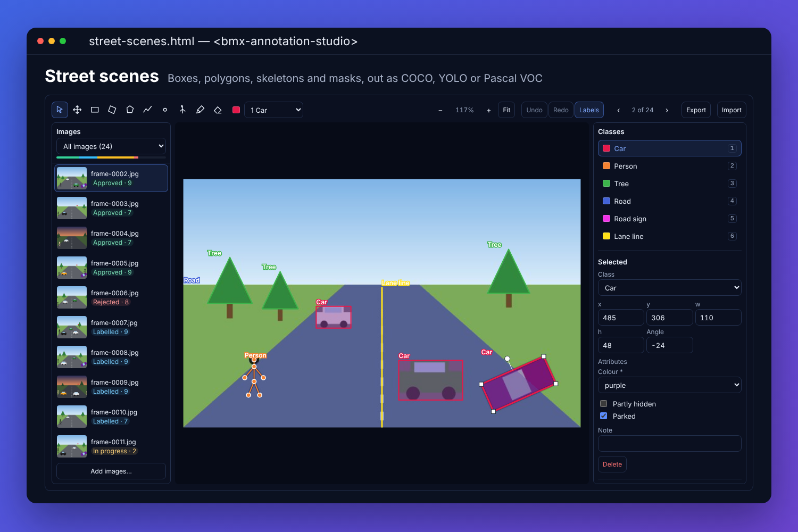Open frame-0002.jpg in the image list
The image size is (798, 532).
pyautogui.click(x=111, y=178)
